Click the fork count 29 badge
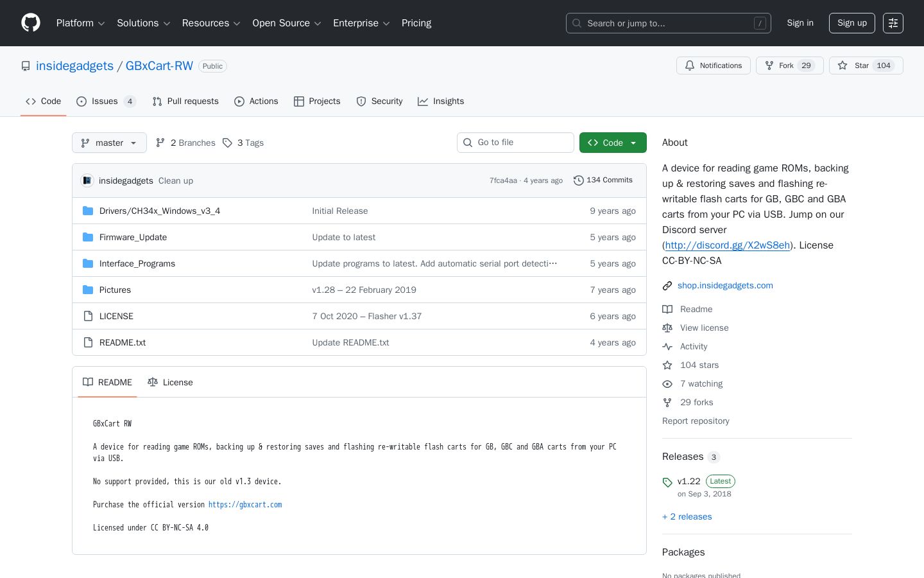The image size is (924, 578). tap(807, 66)
